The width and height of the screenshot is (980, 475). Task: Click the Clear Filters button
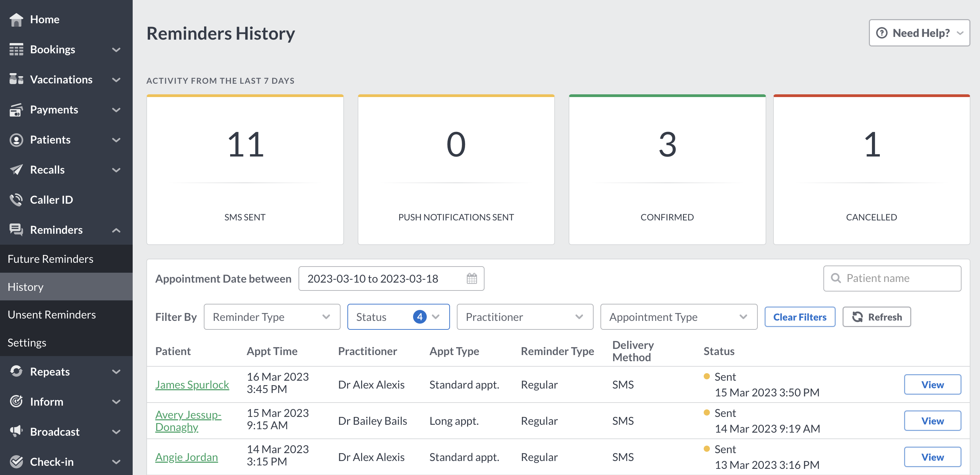pyautogui.click(x=800, y=316)
